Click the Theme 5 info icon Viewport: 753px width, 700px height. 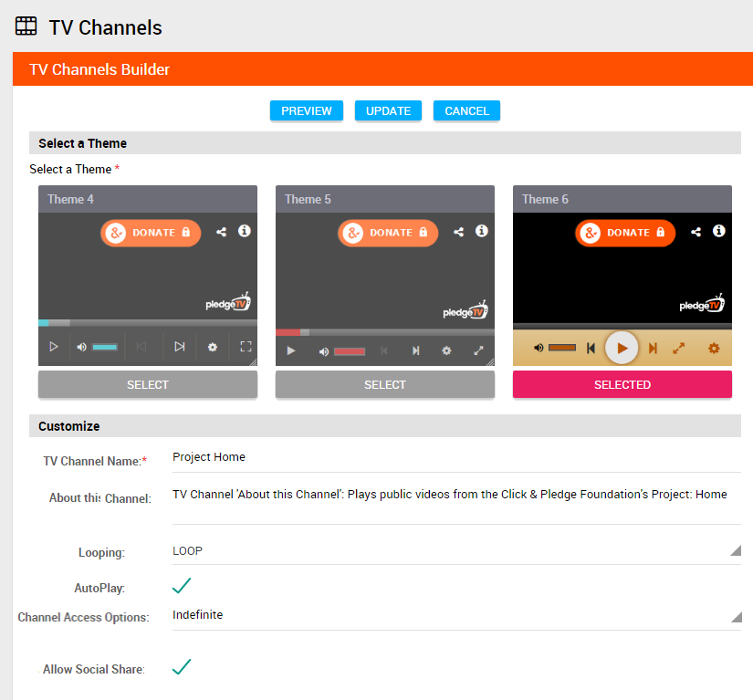coord(482,231)
